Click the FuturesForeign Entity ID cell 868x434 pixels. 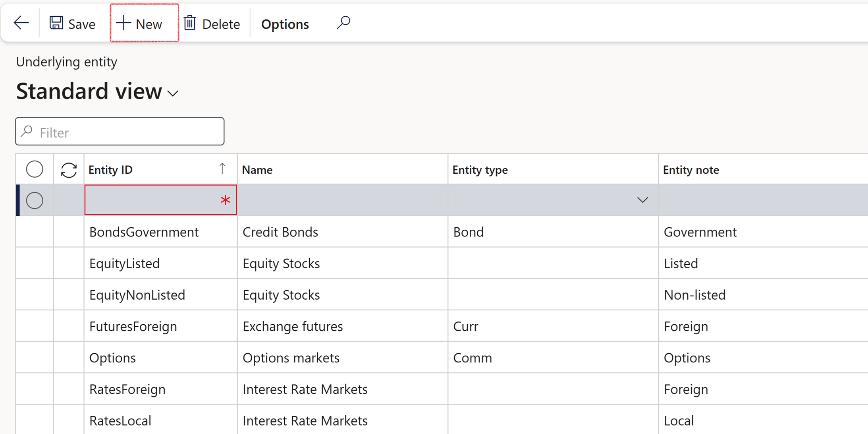tap(133, 326)
